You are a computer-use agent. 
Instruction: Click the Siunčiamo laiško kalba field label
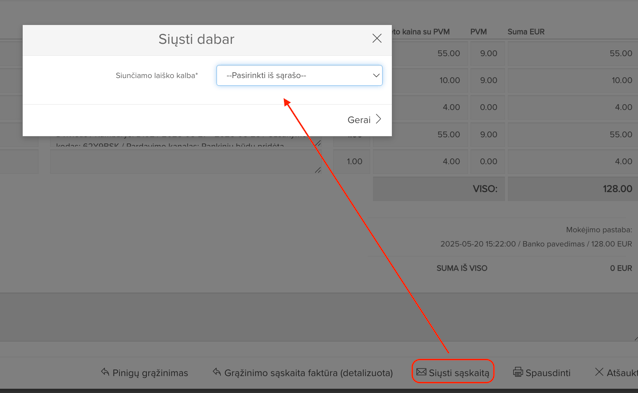pos(157,75)
